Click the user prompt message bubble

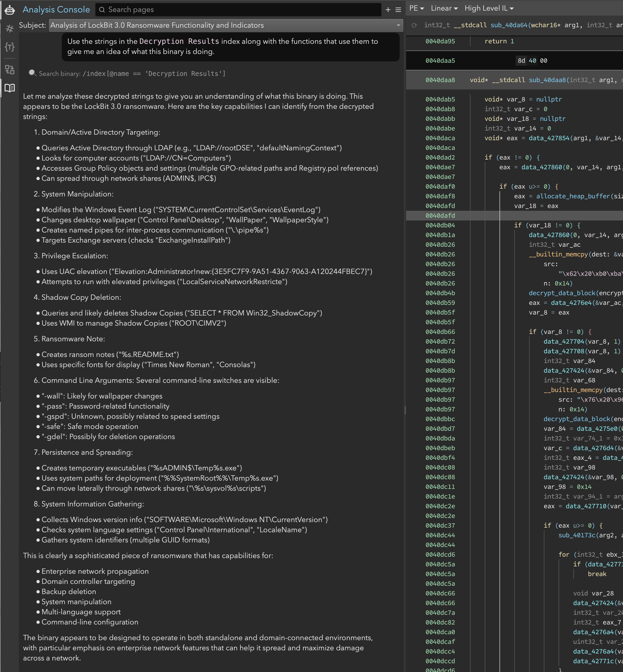coord(231,47)
